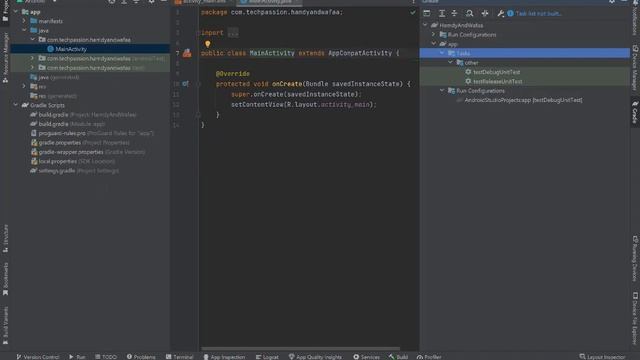
Task: Click Collapse All icon in Gradle toolbar
Action: (x=454, y=13)
